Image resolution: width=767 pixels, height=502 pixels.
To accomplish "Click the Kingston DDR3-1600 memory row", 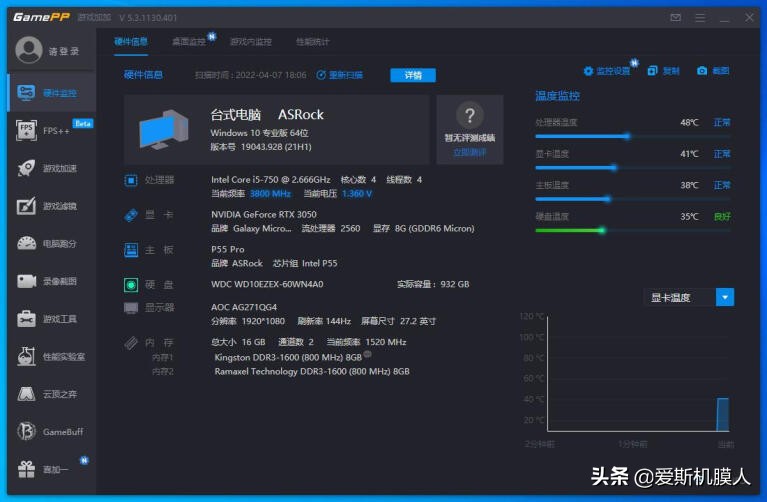I will click(288, 358).
